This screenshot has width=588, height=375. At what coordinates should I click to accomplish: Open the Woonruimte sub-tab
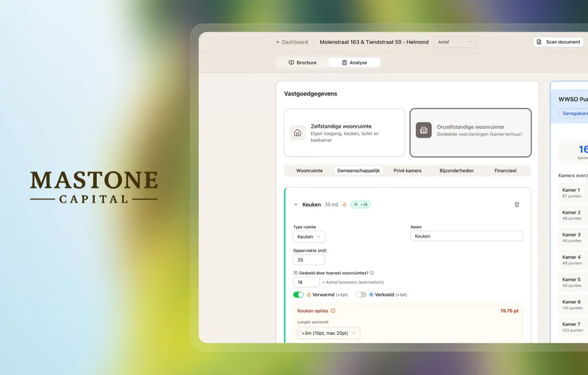[310, 170]
